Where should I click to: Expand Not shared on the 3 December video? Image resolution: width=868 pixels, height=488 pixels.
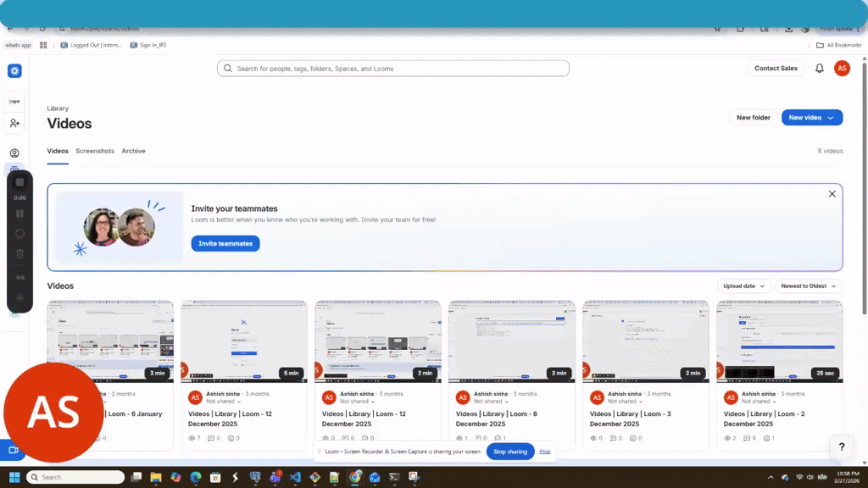625,402
